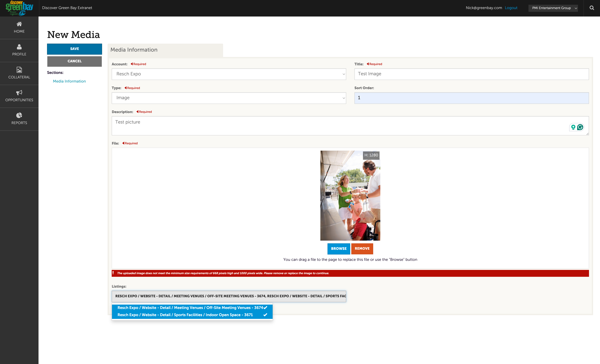Click the Title field Test Image
600x364 pixels.
(471, 74)
